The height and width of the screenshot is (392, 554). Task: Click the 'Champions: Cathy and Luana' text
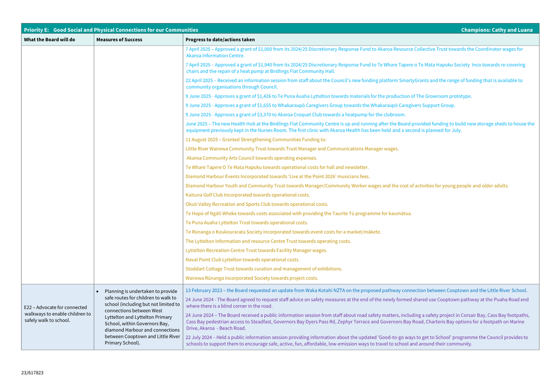click(x=497, y=30)
